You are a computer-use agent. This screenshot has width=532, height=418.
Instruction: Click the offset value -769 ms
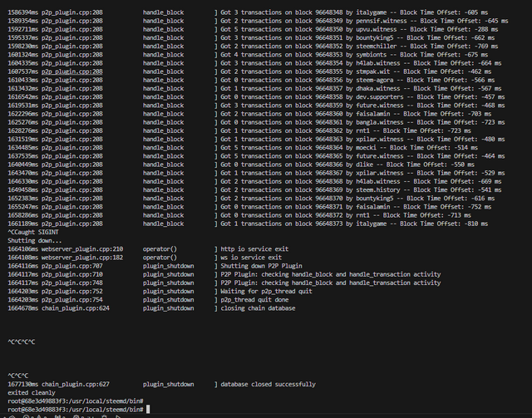pyautogui.click(x=483, y=47)
